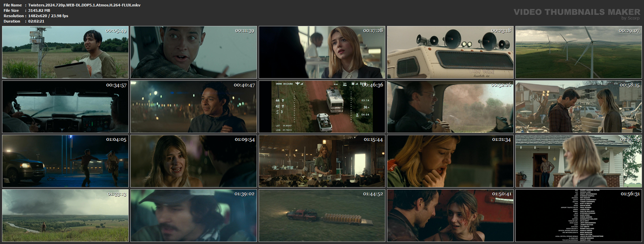
Task: Select the rainy night frame at 01:04:05
Action: [x=65, y=161]
